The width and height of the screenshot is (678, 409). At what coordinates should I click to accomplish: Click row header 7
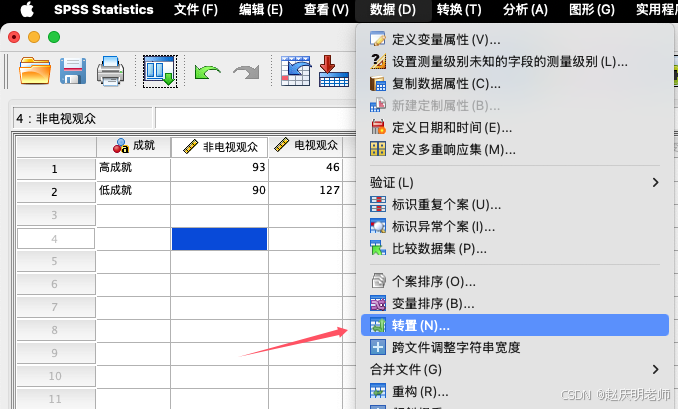(56, 307)
